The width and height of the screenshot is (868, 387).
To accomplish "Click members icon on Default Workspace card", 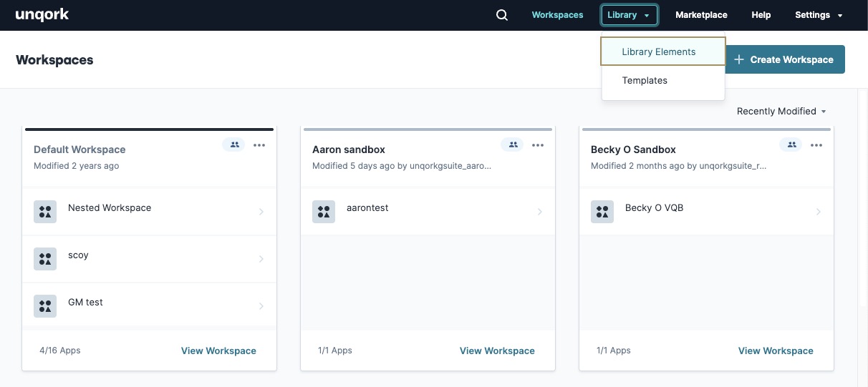I will tap(233, 145).
